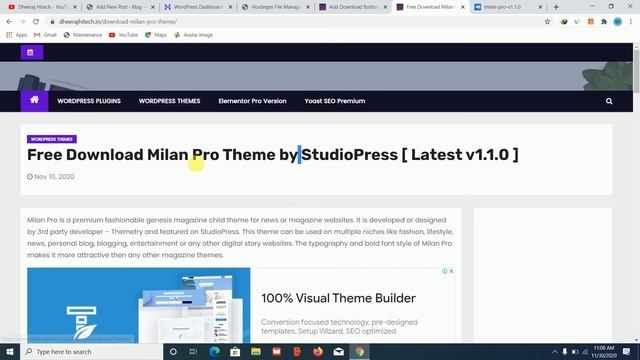Open Microsoft Store from the taskbar

click(x=235, y=351)
